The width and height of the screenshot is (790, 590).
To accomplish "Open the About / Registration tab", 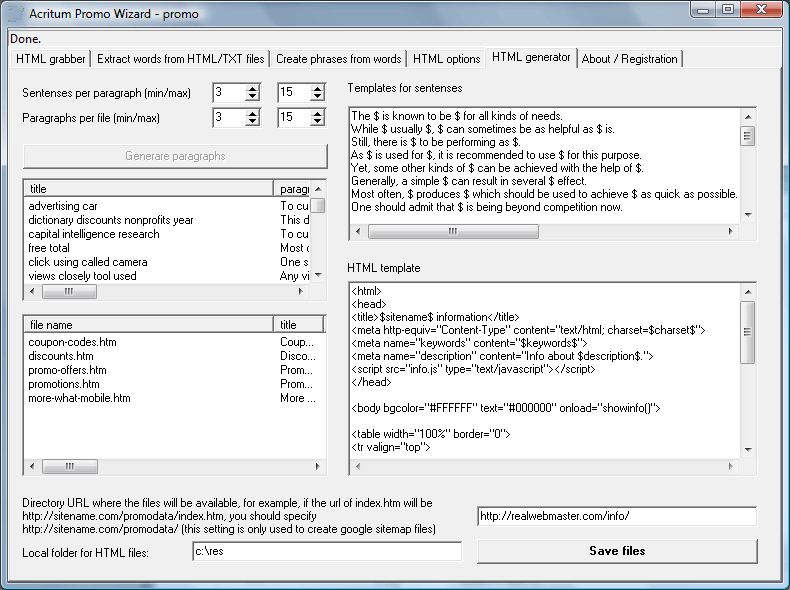I will (629, 59).
